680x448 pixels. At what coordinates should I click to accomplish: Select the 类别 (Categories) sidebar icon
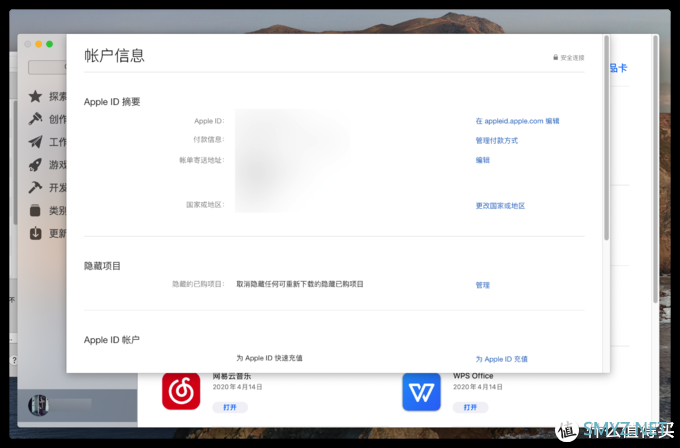pos(36,210)
